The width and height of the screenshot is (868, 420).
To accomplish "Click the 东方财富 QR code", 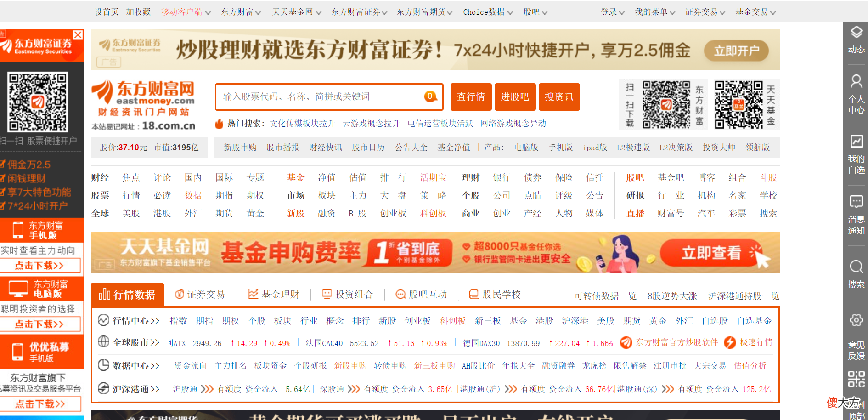I will point(666,105).
